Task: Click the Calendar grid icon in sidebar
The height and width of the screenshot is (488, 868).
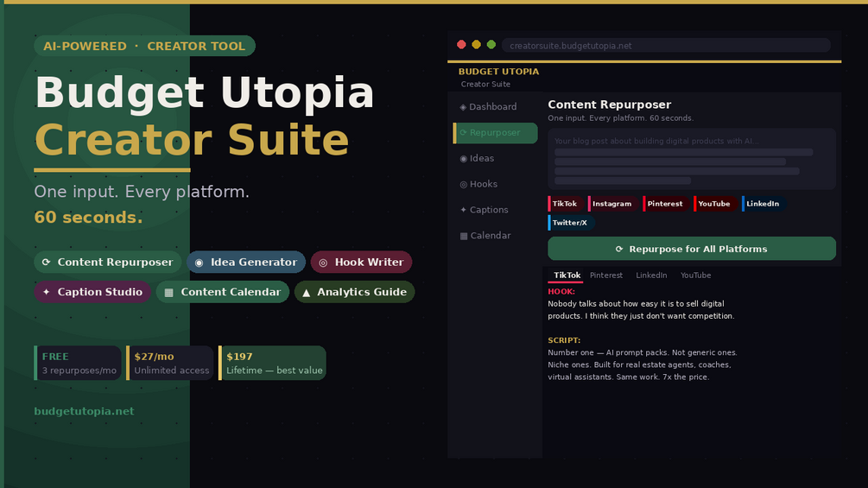Action: point(464,236)
